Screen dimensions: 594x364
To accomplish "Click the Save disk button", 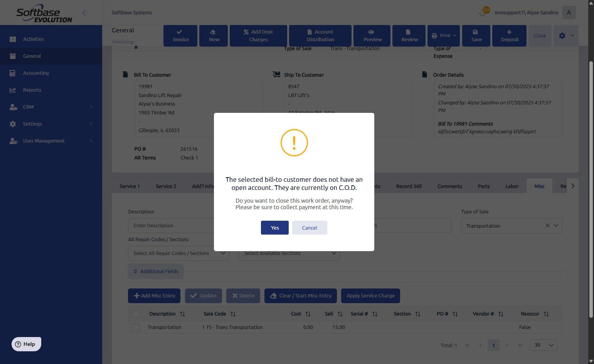I will point(476,36).
